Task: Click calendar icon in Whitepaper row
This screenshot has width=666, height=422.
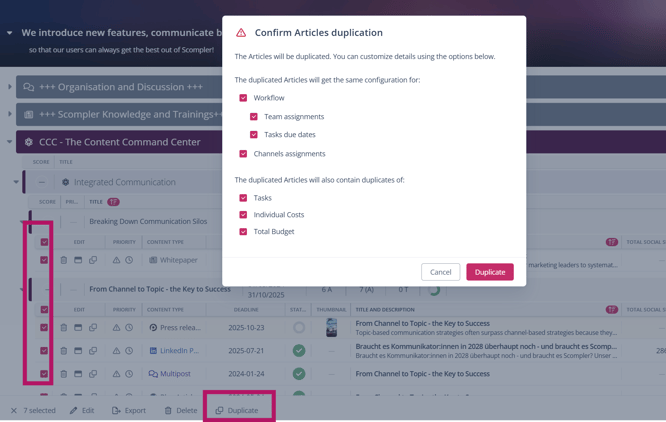Action: click(78, 260)
